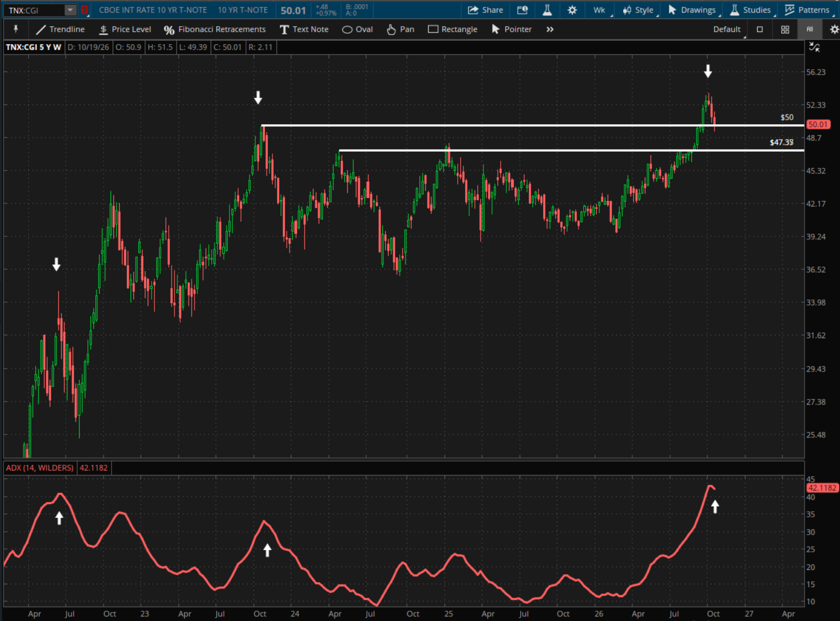The height and width of the screenshot is (621, 840).
Task: Pin the drawing toolbar
Action: click(15, 29)
